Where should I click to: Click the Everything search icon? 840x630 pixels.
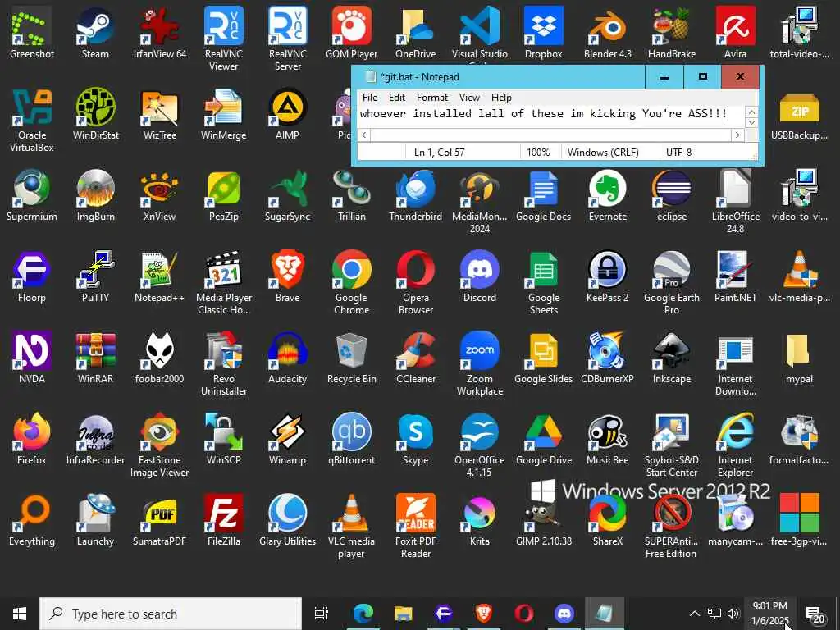pos(32,520)
